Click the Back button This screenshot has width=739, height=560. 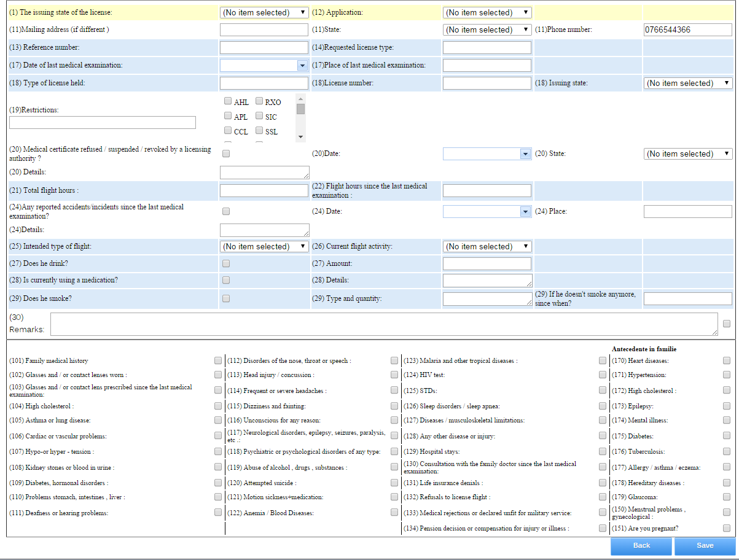click(641, 545)
